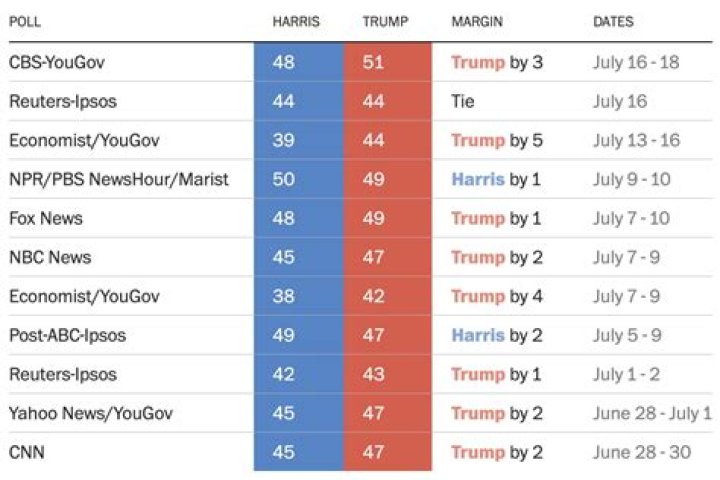Select the NBC News poll name
Screen dimensions: 720x480
[x=50, y=257]
